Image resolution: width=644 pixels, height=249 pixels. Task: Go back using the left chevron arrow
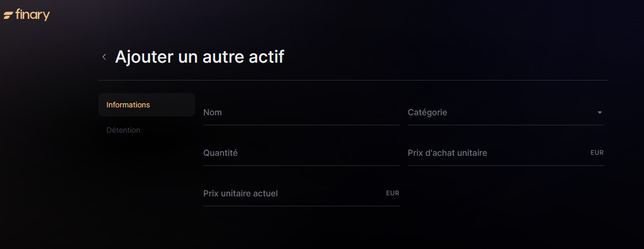(x=104, y=57)
